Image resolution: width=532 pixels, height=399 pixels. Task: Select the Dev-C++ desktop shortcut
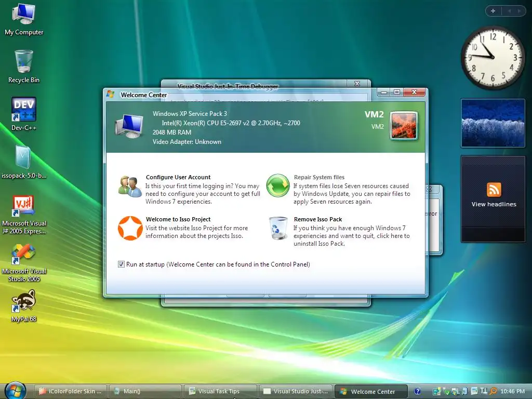24,114
